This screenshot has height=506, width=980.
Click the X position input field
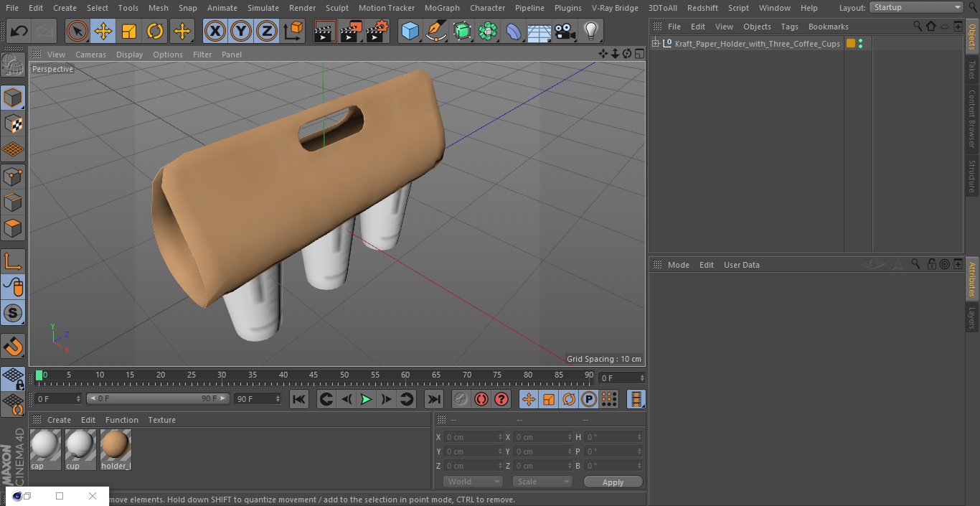[x=473, y=437]
